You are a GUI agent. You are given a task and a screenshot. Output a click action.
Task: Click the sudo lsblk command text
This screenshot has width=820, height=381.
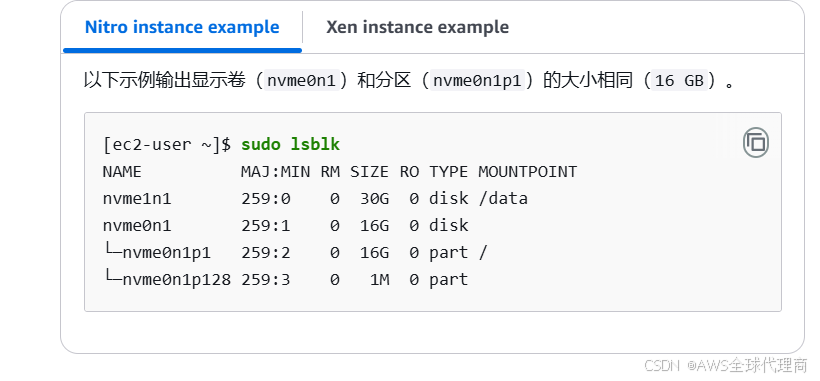(x=291, y=145)
